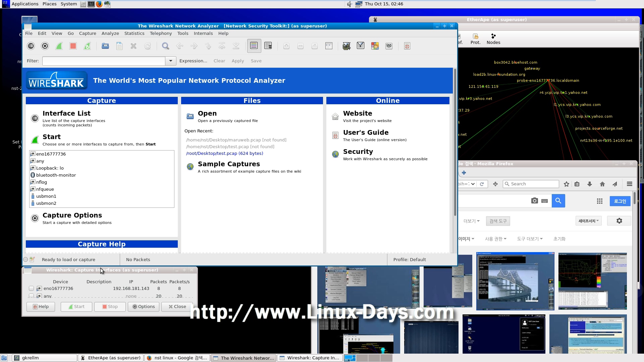Go forward in packet history arrow
Viewport: 644px width, 362px height.
tap(194, 46)
